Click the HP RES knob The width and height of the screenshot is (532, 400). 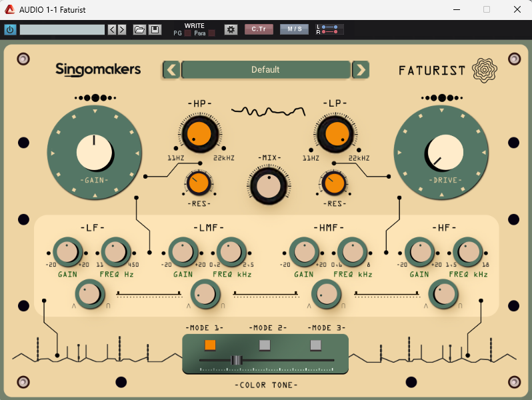[x=199, y=183]
